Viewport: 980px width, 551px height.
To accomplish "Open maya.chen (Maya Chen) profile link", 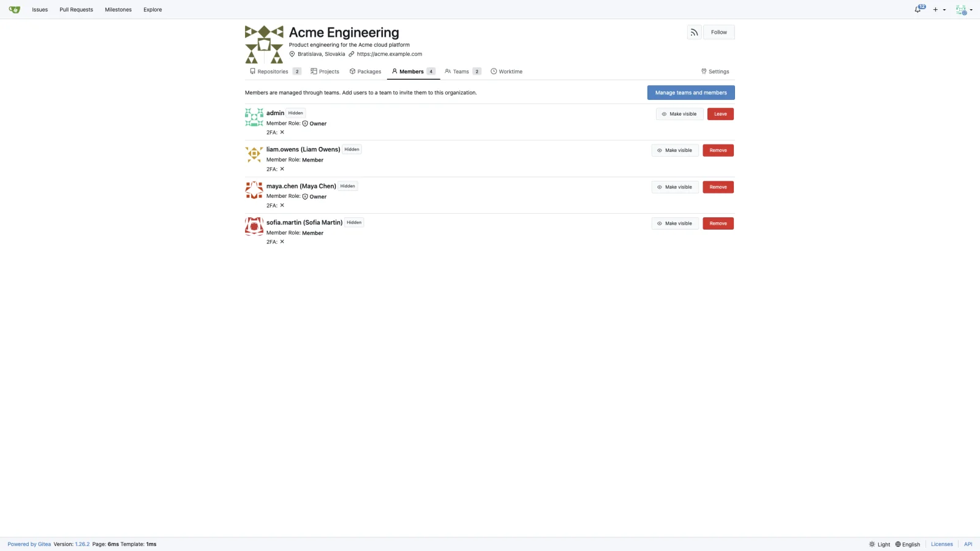I will pyautogui.click(x=301, y=186).
